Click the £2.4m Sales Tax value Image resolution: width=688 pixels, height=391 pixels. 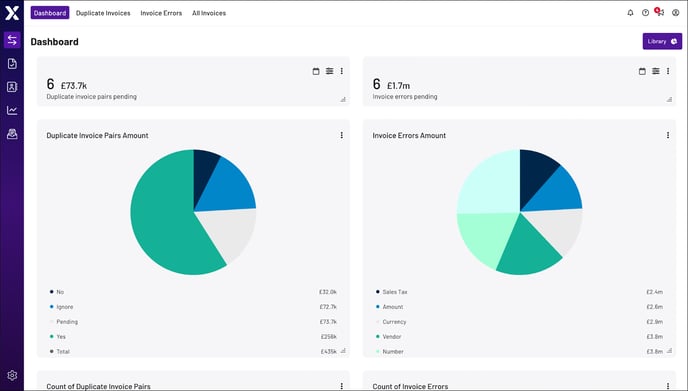654,292
